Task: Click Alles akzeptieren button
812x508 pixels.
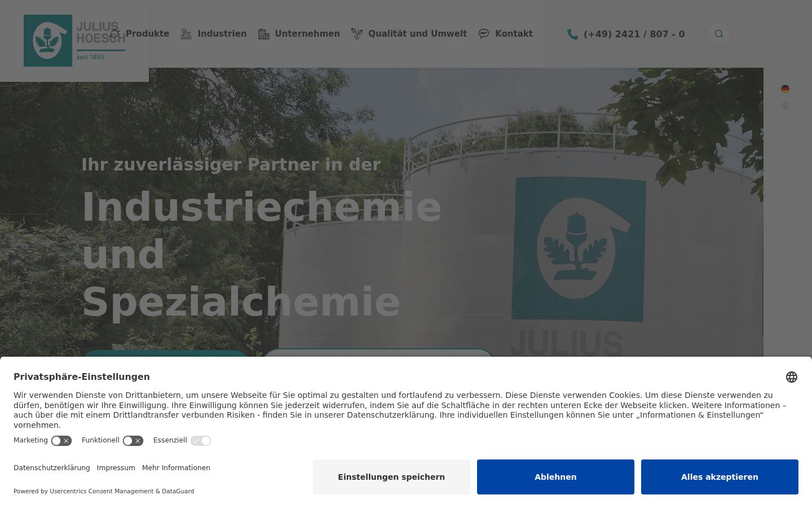Action: 720,477
